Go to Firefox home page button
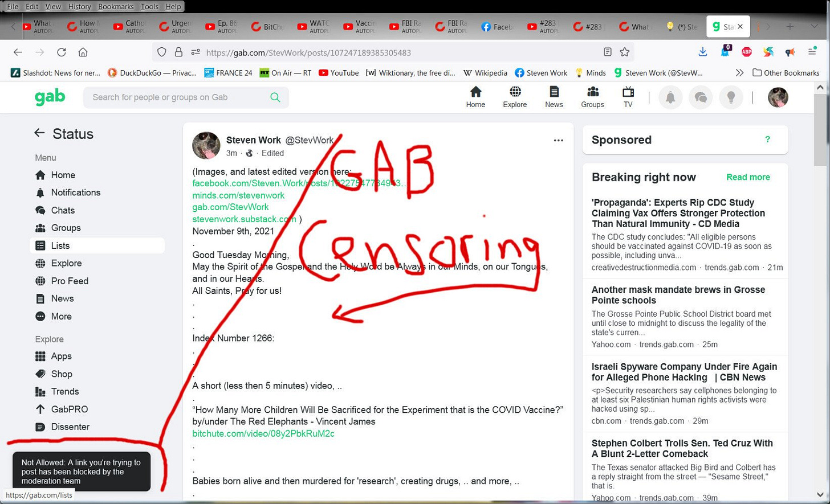The width and height of the screenshot is (830, 504). click(x=83, y=52)
